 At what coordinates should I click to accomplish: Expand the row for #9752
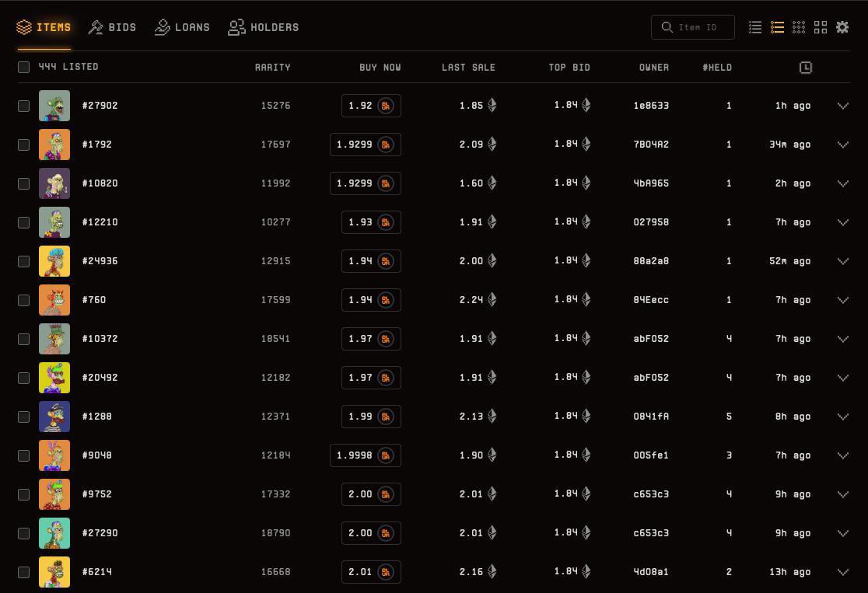pos(842,494)
